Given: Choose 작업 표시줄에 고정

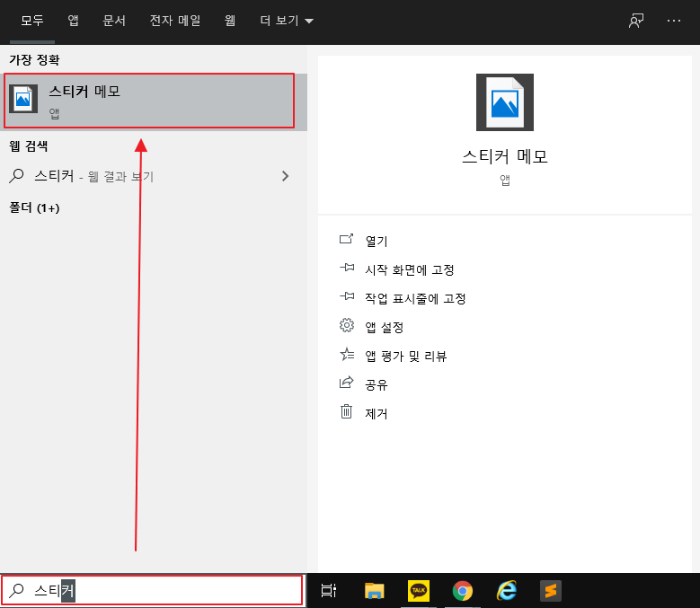Looking at the screenshot, I should (x=415, y=298).
